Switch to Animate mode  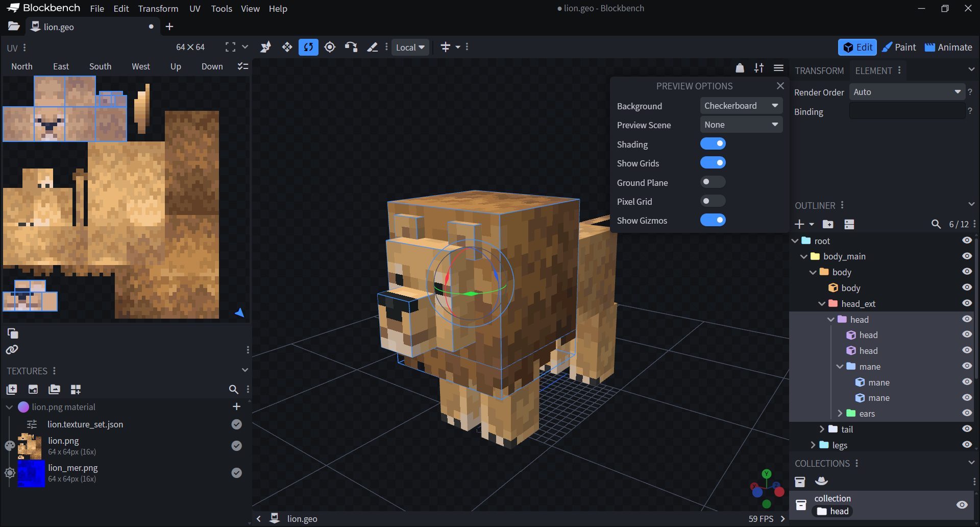pos(947,47)
